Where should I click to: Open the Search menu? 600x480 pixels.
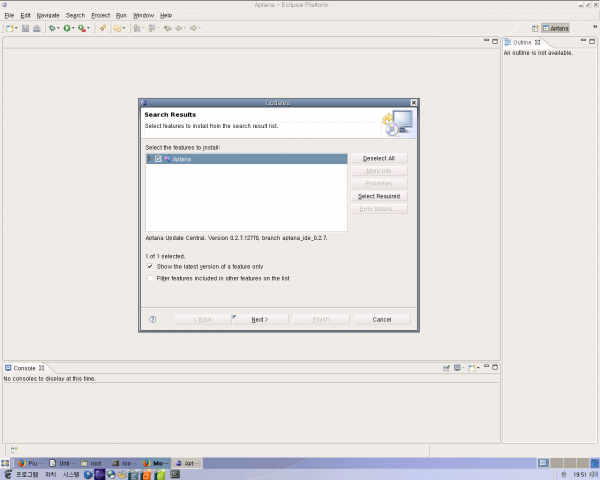point(75,15)
